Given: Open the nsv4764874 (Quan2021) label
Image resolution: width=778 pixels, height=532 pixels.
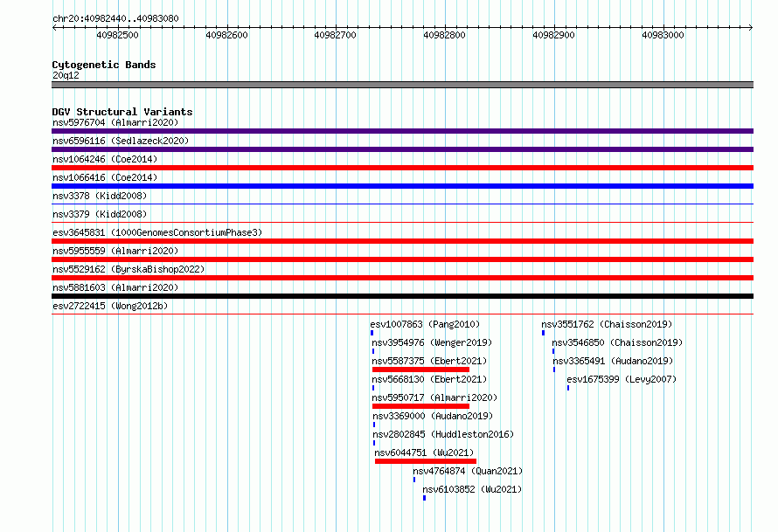Looking at the screenshot, I should click(x=468, y=471).
